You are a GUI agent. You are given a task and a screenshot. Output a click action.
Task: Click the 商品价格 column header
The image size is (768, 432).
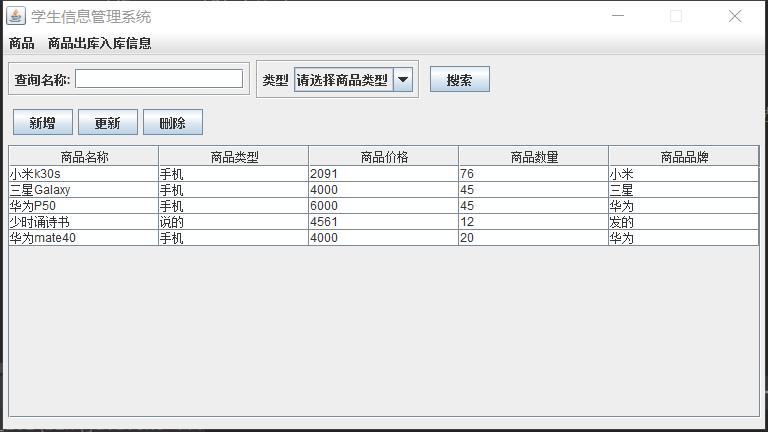tap(384, 156)
